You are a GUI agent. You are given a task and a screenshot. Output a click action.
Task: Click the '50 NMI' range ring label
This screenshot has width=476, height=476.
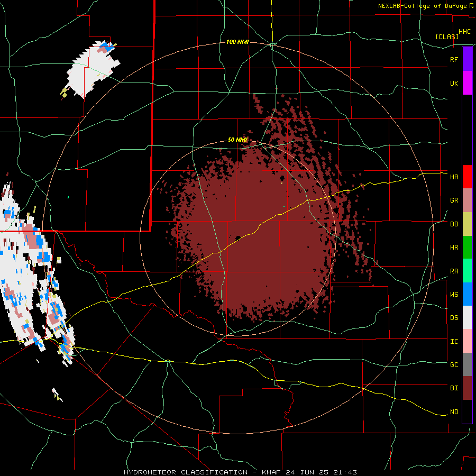pos(237,140)
